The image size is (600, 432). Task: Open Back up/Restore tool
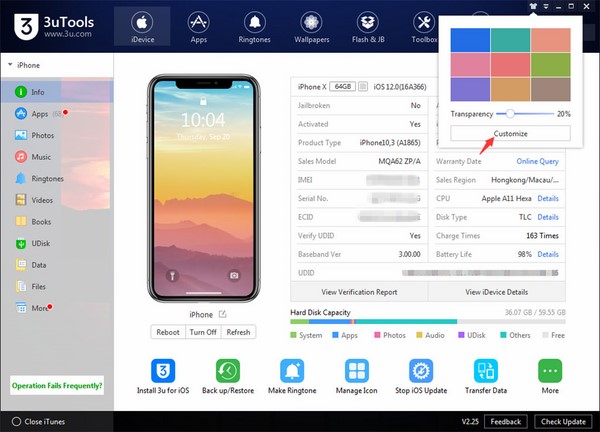pos(228,376)
